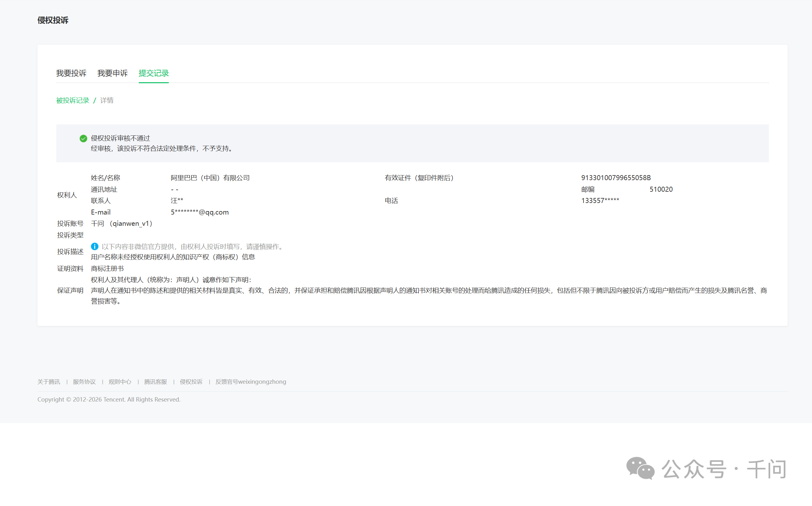The width and height of the screenshot is (812, 506).
Task: Click the 侵权投诉审核不通过 status message
Action: pyautogui.click(x=120, y=139)
